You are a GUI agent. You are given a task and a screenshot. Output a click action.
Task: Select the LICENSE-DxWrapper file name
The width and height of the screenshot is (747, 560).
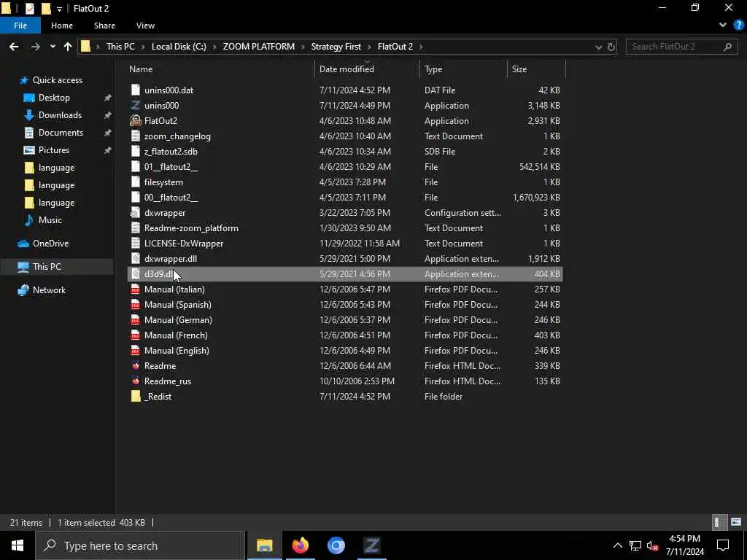(x=184, y=244)
